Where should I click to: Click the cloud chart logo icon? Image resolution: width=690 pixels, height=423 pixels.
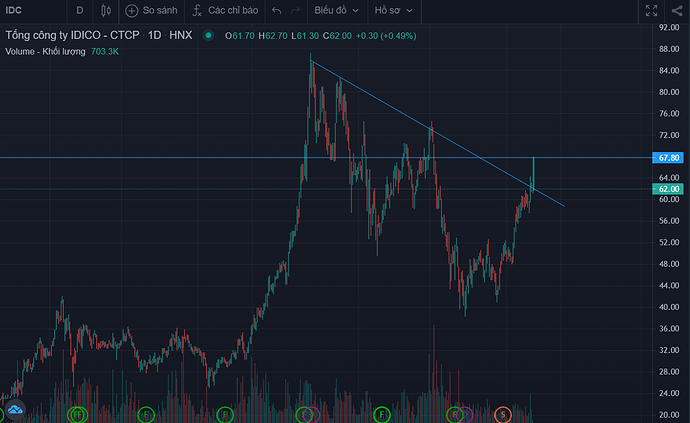tap(15, 409)
